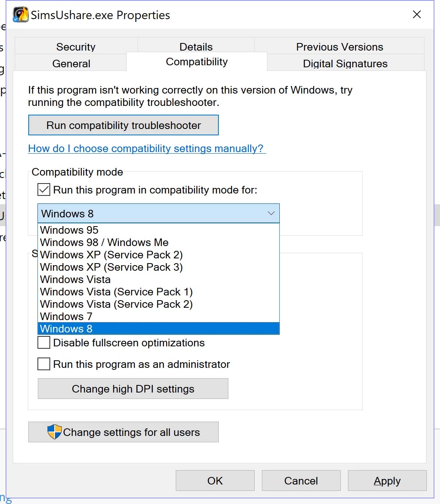The height and width of the screenshot is (504, 440).
Task: Select Windows XP (Service Pack 2)
Action: (x=159, y=255)
